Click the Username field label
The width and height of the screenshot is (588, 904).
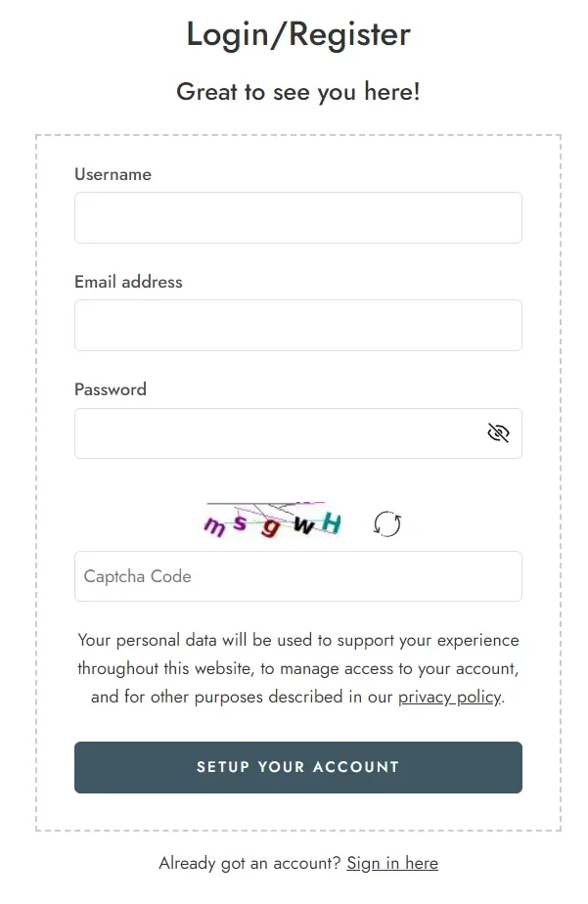[113, 174]
